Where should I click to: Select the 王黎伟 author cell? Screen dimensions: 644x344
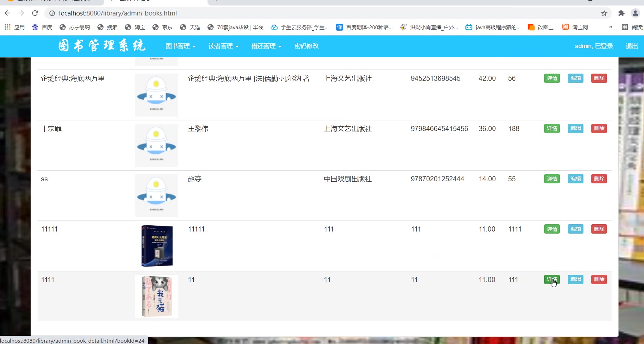pos(198,129)
